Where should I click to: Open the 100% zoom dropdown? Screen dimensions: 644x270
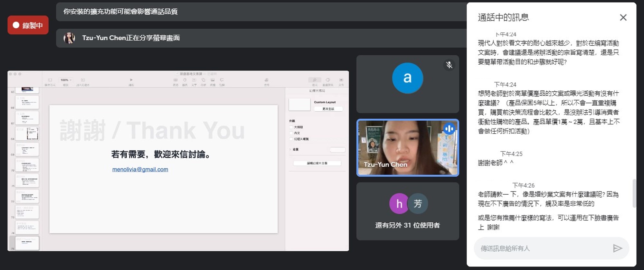tap(66, 80)
